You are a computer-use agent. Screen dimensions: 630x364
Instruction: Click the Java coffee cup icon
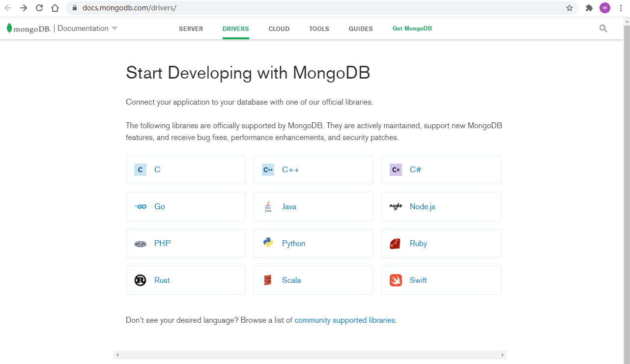coord(268,207)
